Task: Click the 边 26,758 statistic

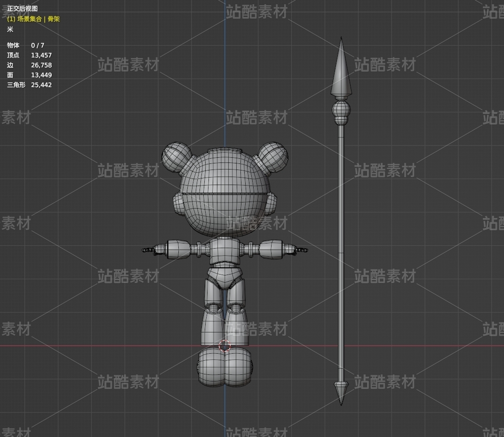Action: click(29, 65)
